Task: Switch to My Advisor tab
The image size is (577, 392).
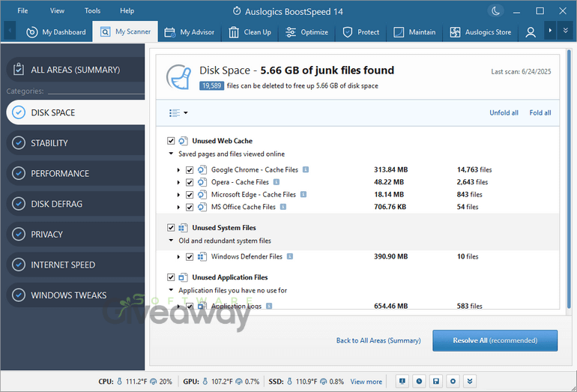Action: click(190, 32)
